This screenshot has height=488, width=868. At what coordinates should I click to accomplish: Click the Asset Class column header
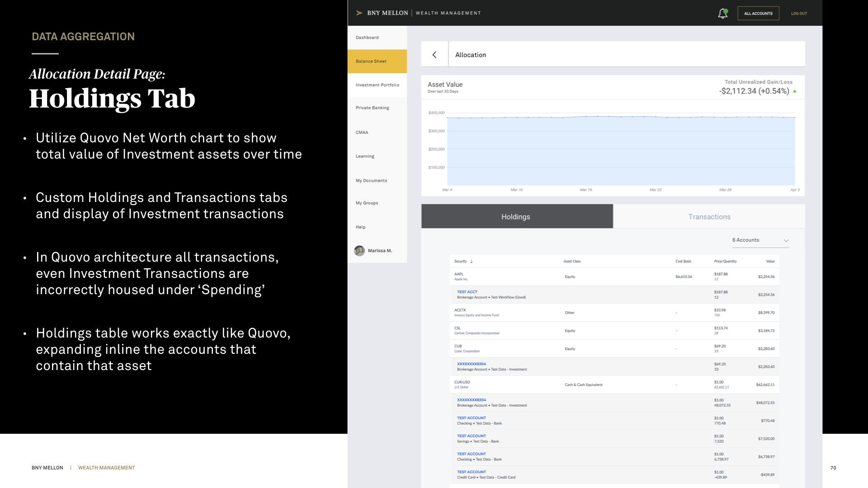(x=572, y=262)
